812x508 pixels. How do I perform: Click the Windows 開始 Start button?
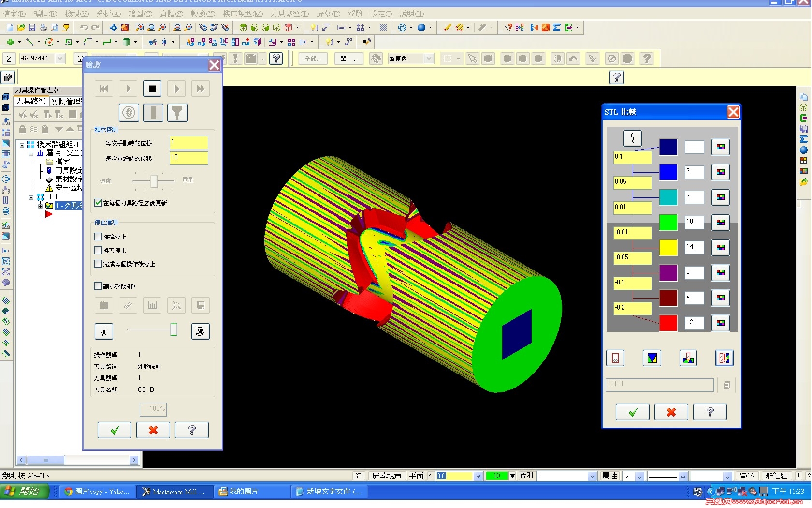point(25,492)
